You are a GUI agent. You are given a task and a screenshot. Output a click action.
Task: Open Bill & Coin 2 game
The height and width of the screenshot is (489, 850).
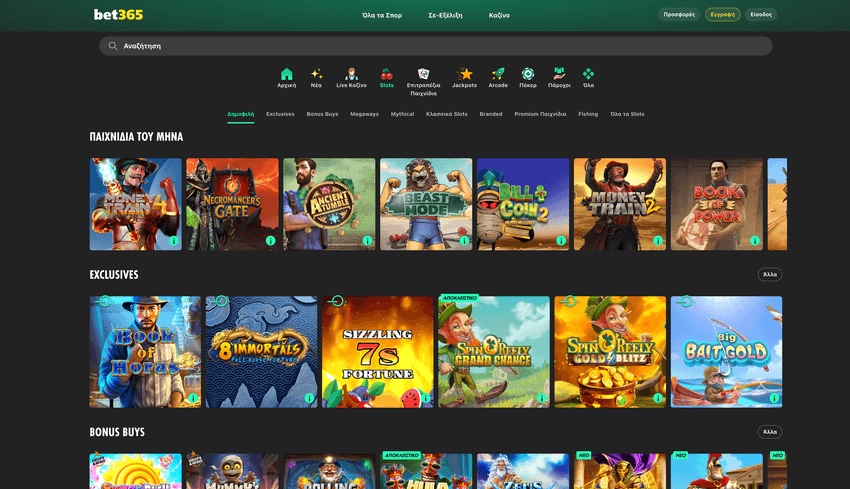523,204
